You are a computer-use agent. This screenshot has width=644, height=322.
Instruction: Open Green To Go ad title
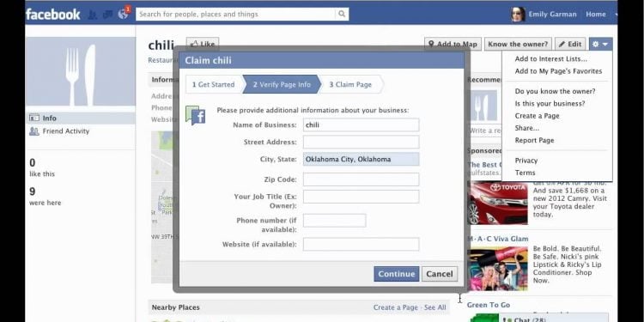489,305
